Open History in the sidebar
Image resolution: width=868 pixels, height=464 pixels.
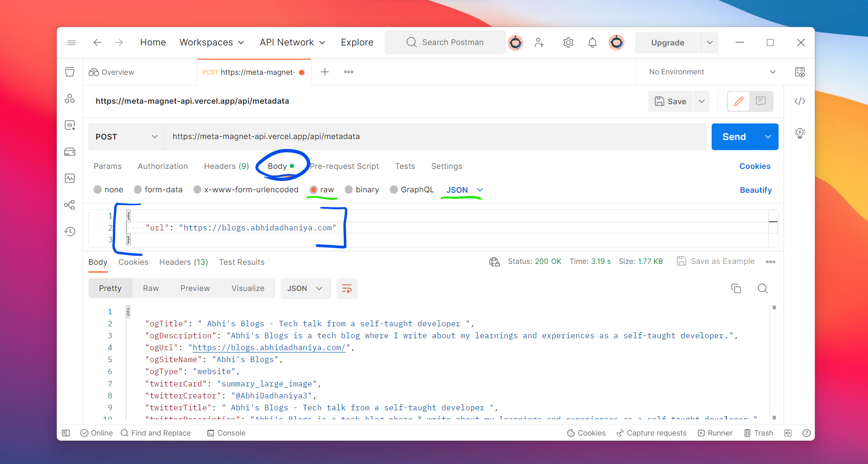pos(70,232)
